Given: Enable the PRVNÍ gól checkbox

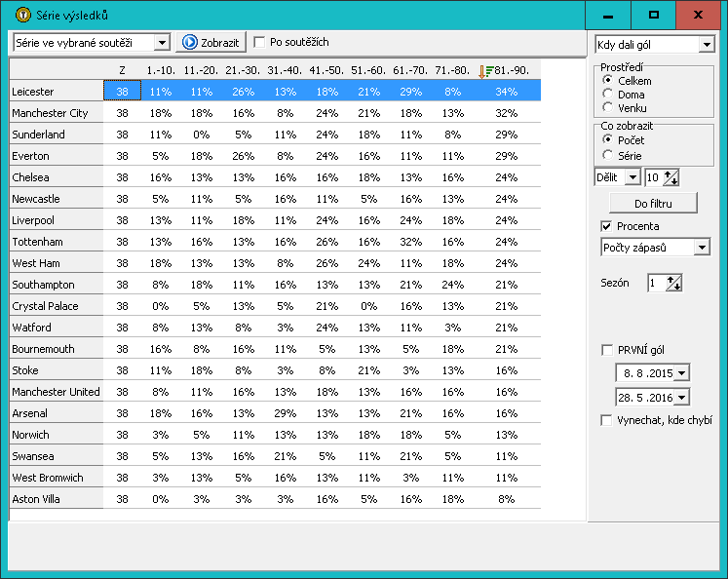Looking at the screenshot, I should [x=606, y=350].
